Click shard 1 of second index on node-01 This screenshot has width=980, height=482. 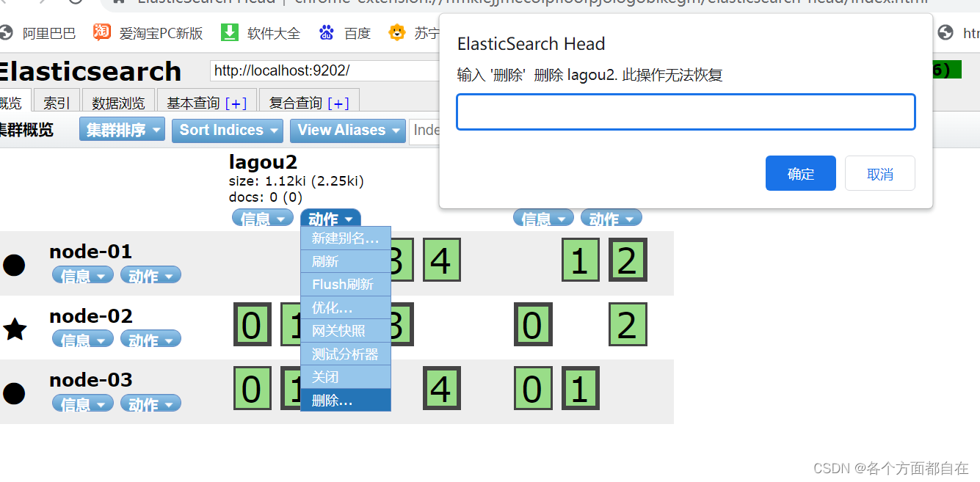tap(580, 260)
